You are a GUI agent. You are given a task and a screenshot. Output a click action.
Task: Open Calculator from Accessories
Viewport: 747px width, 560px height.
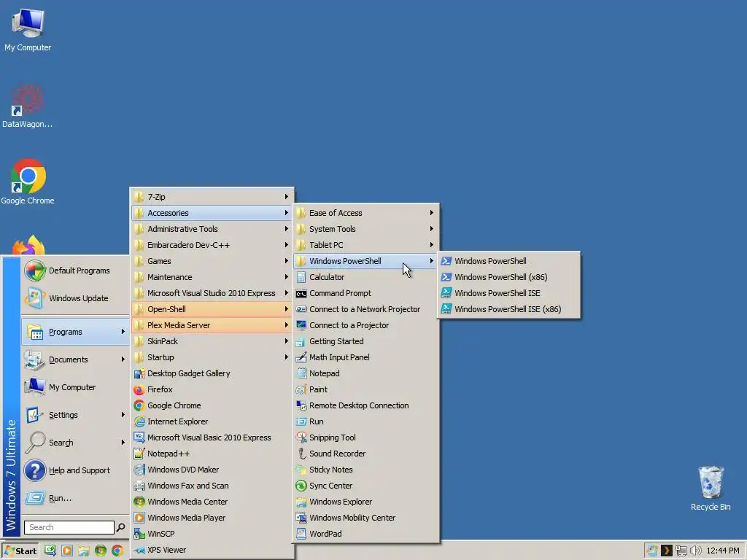[x=366, y=277]
